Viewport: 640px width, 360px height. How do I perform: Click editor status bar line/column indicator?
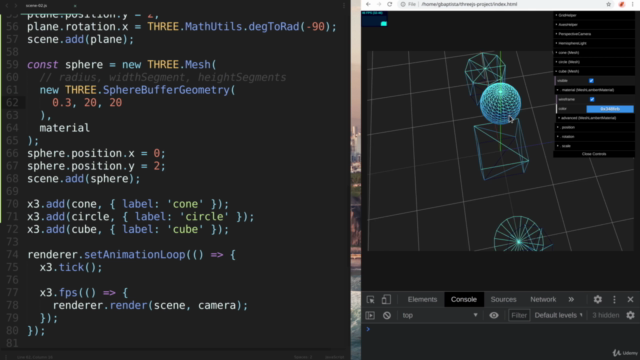click(x=35, y=357)
